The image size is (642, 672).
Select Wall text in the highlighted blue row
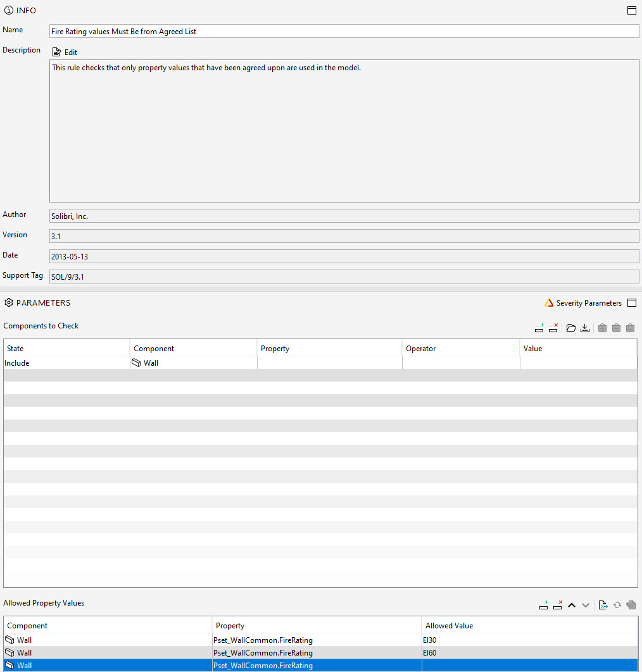[x=25, y=666]
